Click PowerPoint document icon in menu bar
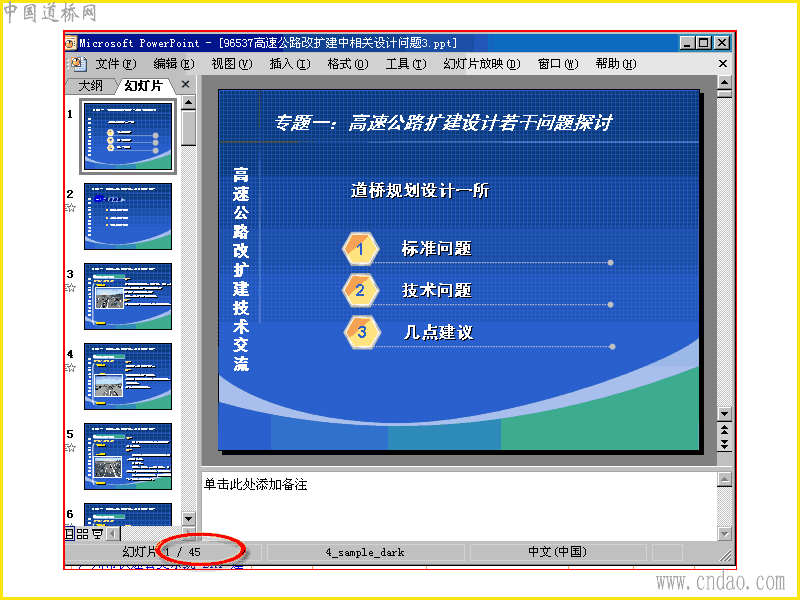800x600 pixels. (78, 64)
